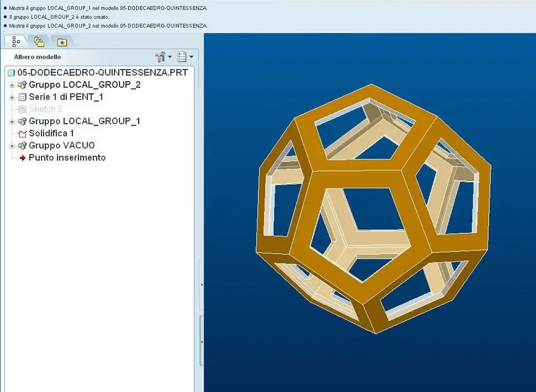Expand Serie 1 di PENT_1 node
536x392 pixels.
click(x=12, y=97)
